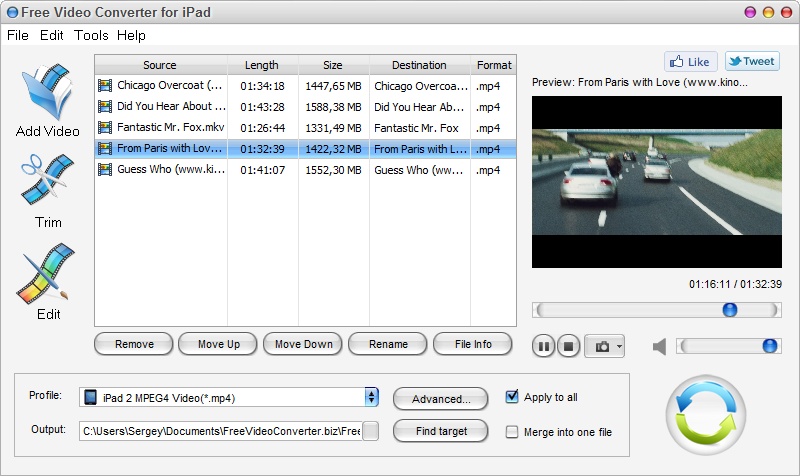The height and width of the screenshot is (476, 800).
Task: Stop the video preview playback
Action: (568, 347)
